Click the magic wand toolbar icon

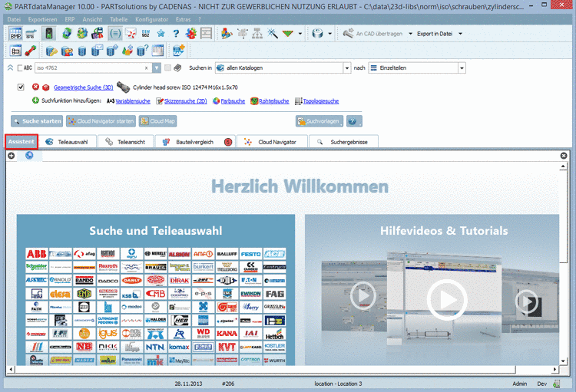(x=272, y=34)
